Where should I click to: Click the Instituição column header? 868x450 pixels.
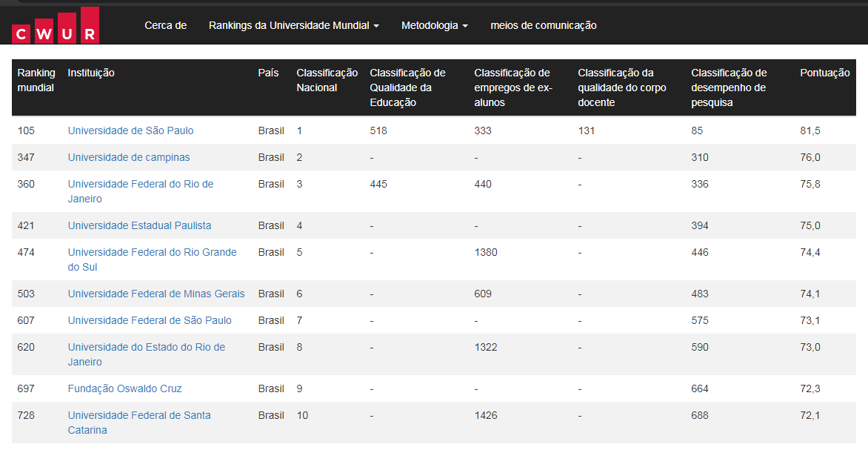click(x=91, y=73)
